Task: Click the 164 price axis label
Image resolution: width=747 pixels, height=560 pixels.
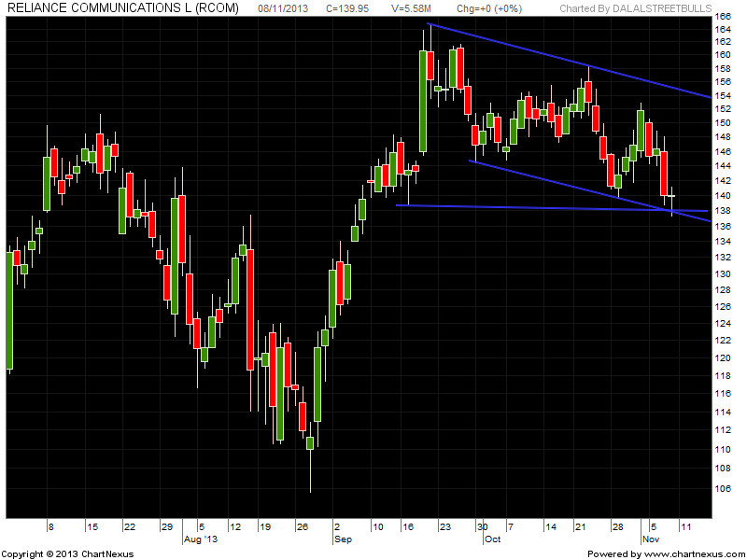Action: [723, 30]
